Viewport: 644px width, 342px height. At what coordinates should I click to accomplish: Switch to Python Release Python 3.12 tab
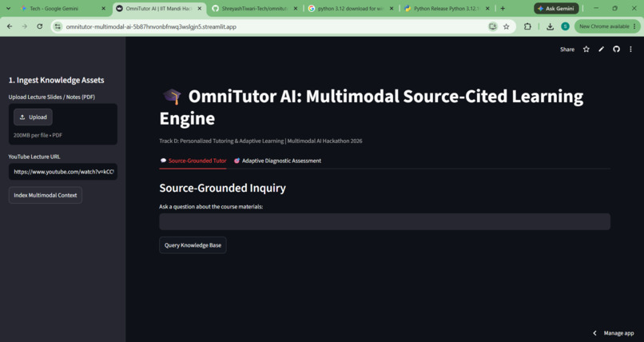click(x=447, y=8)
